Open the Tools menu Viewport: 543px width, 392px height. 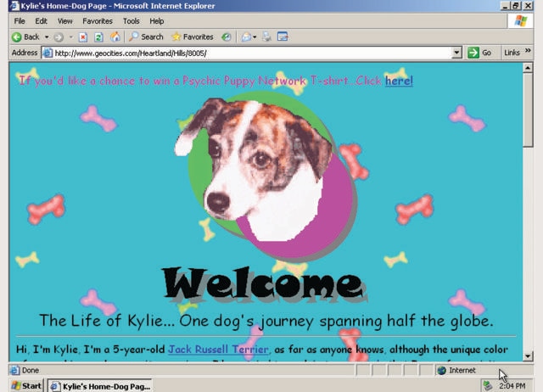(x=132, y=21)
